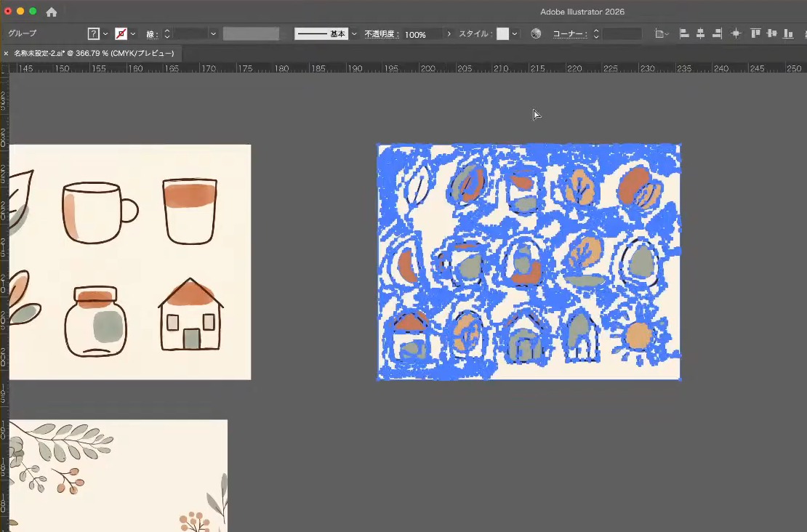Click the コーナー corner radius stepper

point(596,34)
